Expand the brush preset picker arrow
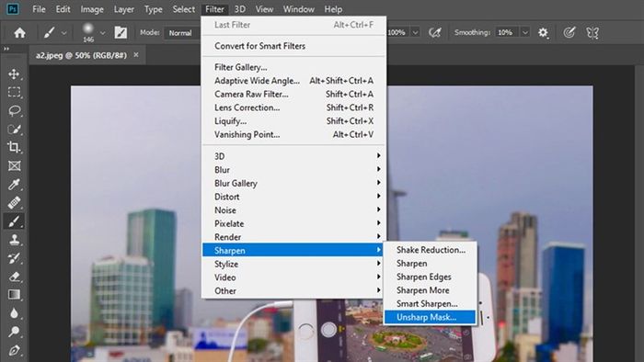Screen dimensions: 644x362 103,33
